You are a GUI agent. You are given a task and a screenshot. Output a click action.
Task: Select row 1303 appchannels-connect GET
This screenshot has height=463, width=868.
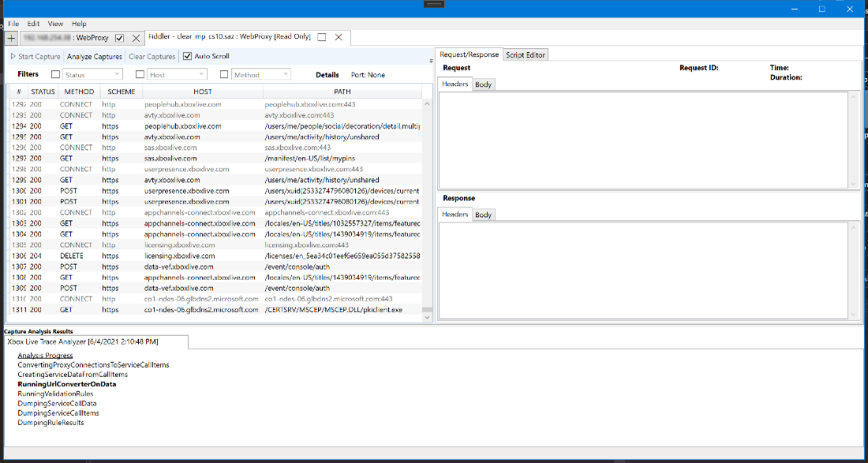click(216, 223)
